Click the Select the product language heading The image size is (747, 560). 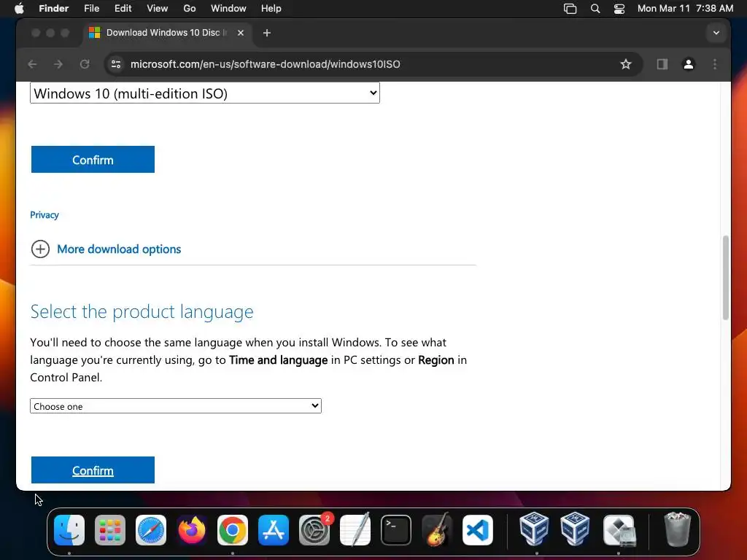tap(142, 311)
